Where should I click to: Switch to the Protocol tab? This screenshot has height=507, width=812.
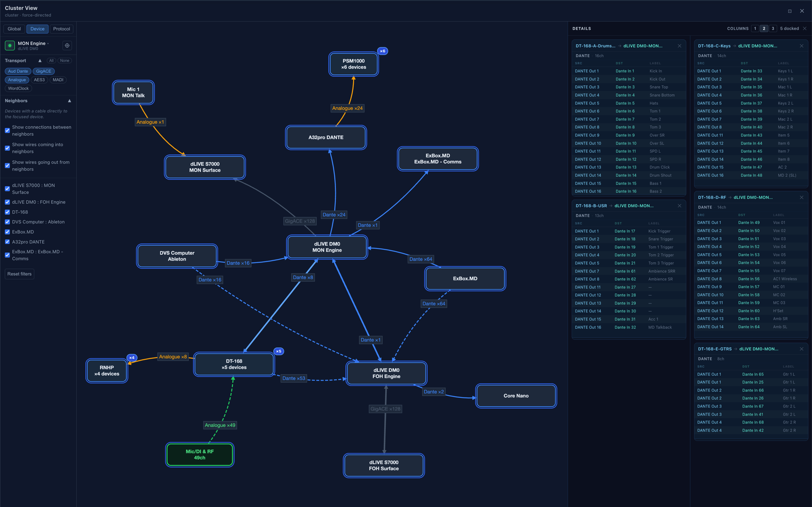coord(61,29)
